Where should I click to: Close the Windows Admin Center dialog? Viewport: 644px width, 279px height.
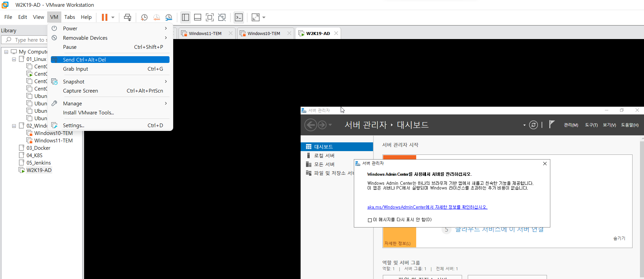[x=545, y=164]
